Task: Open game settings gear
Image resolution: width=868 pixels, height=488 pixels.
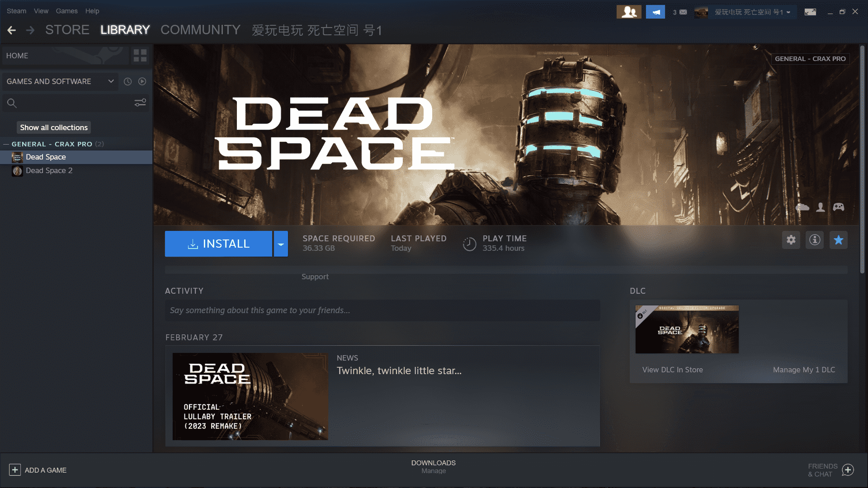Action: 791,240
